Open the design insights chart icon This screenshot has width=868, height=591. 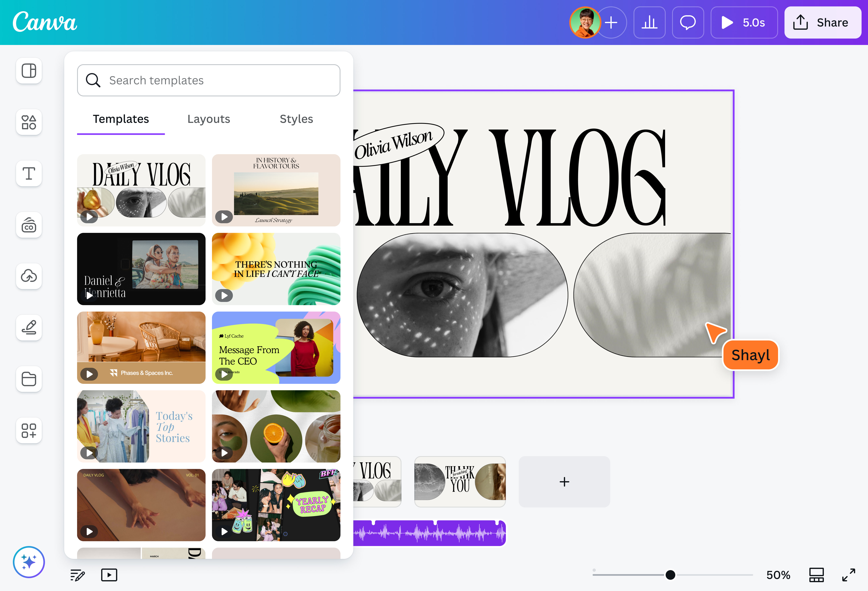tap(650, 22)
